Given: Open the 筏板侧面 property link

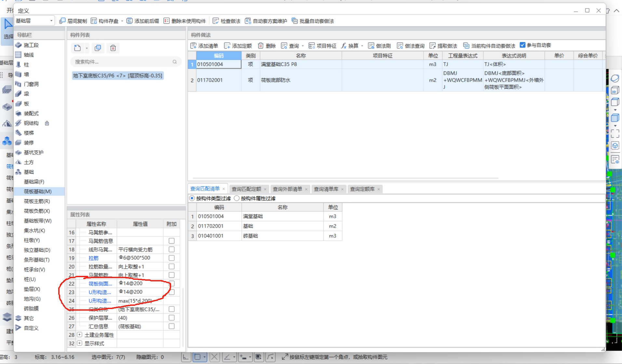Looking at the screenshot, I should pos(100,284).
